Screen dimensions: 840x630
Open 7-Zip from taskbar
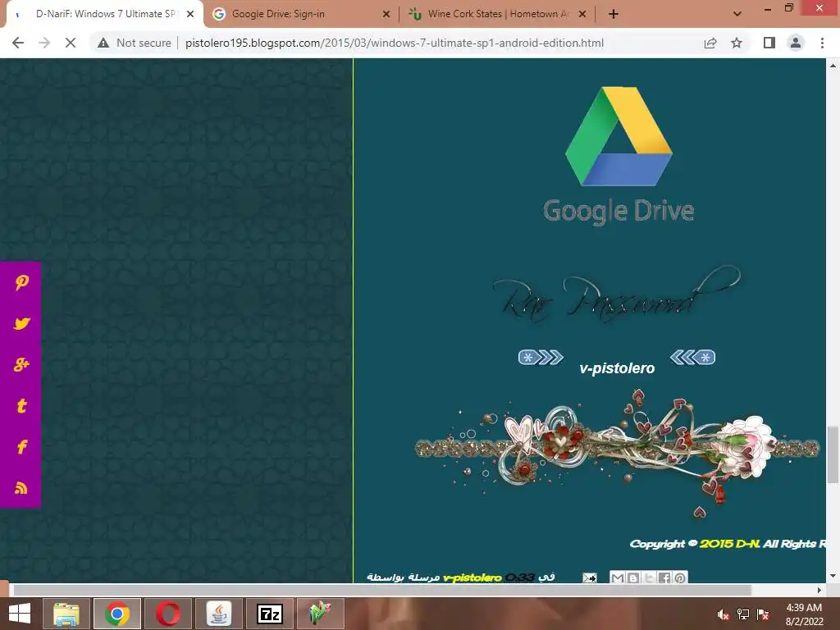click(269, 614)
